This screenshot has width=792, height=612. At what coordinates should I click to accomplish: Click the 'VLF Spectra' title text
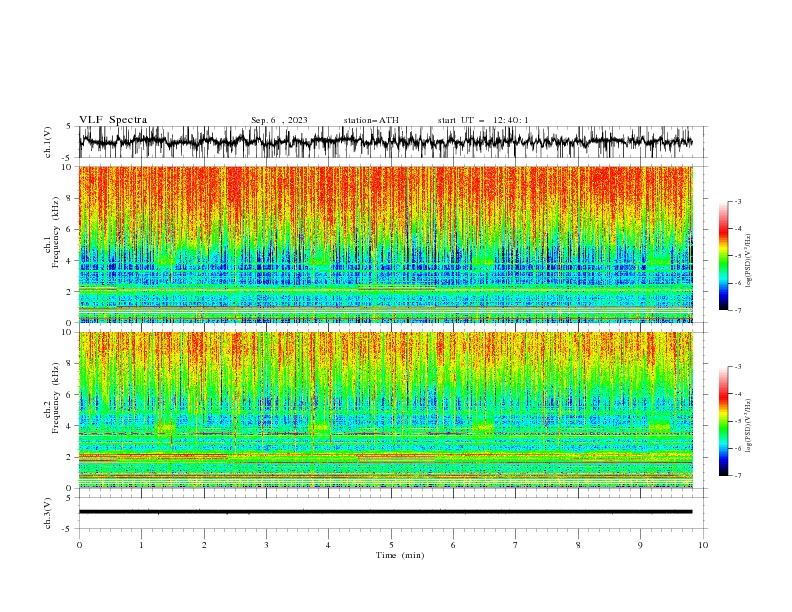(113, 120)
